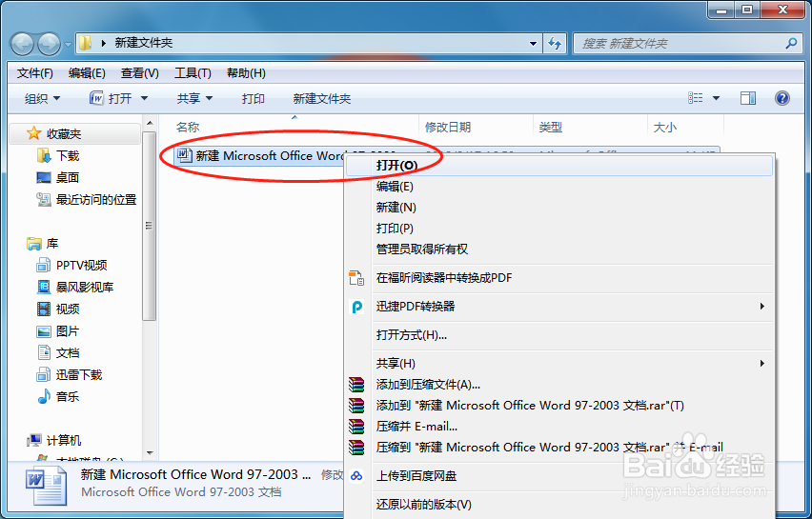812x519 pixels.
Task: Choose 还原以前的版本(V)
Action: [x=559, y=505]
